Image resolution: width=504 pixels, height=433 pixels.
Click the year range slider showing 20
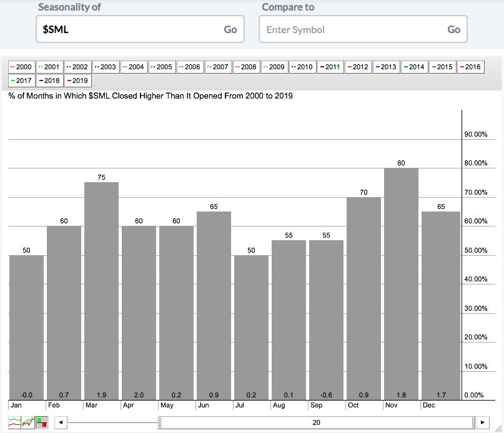point(316,422)
